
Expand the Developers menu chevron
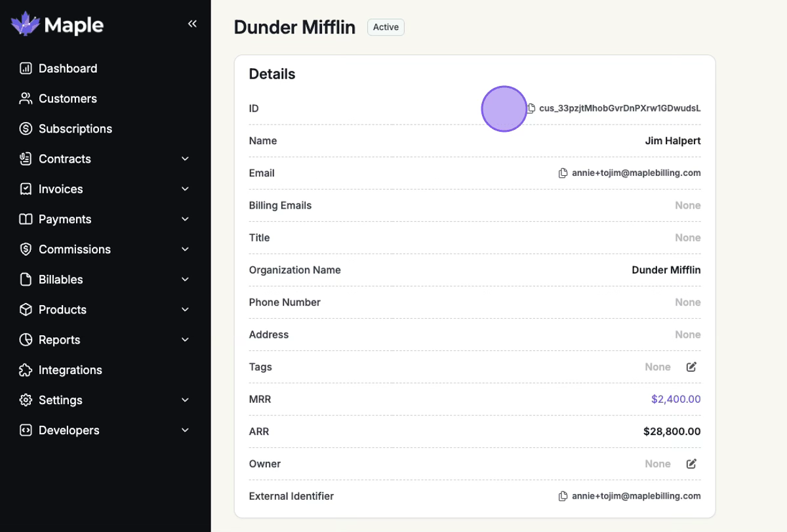coord(185,430)
